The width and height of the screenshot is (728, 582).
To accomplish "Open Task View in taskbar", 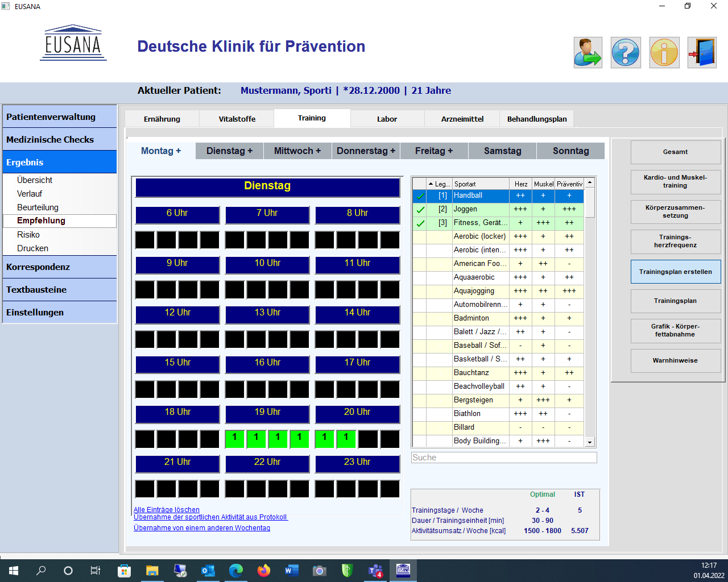I will (x=96, y=571).
